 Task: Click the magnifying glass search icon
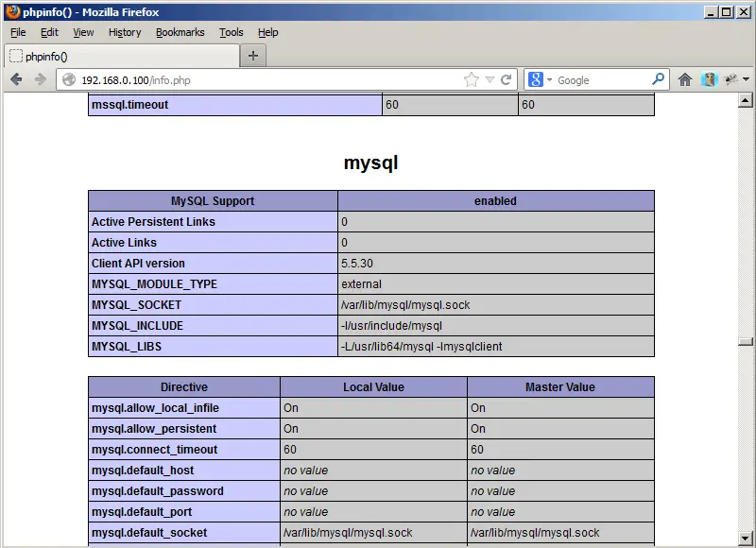(658, 79)
